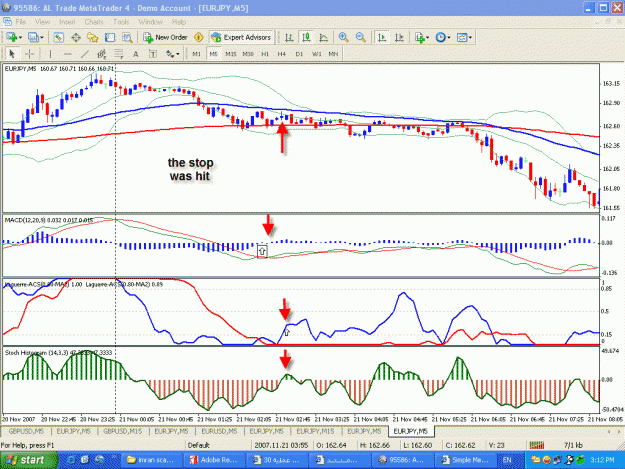Expand the Periods dropdown arrow

pyautogui.click(x=449, y=37)
